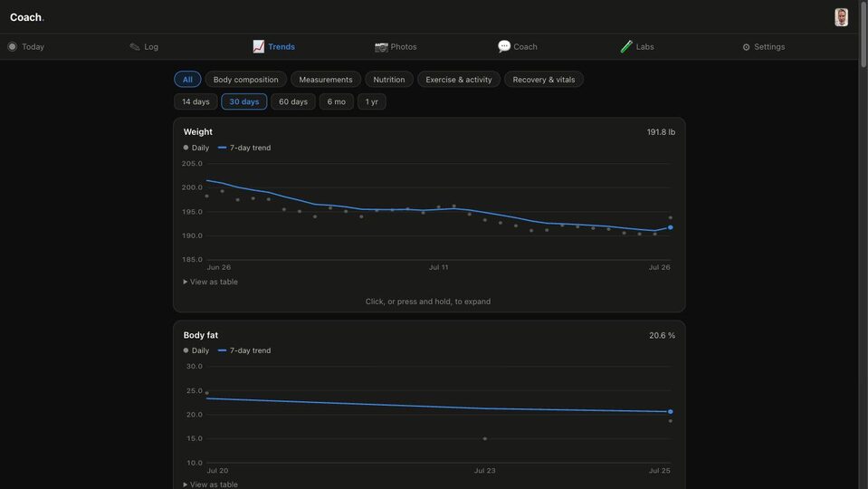The width and height of the screenshot is (868, 489).
Task: Set range to 6 mo
Action: pyautogui.click(x=336, y=101)
